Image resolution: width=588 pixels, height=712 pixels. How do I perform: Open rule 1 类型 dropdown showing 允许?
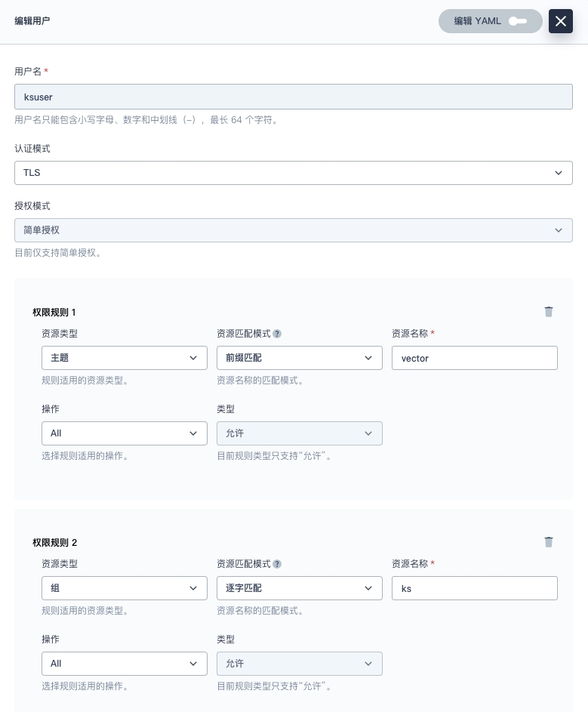(299, 433)
